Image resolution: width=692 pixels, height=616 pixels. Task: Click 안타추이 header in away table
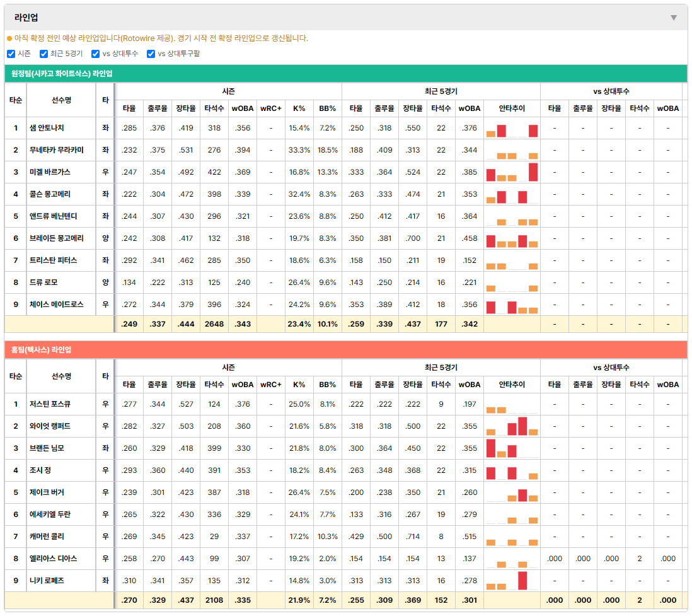[512, 108]
